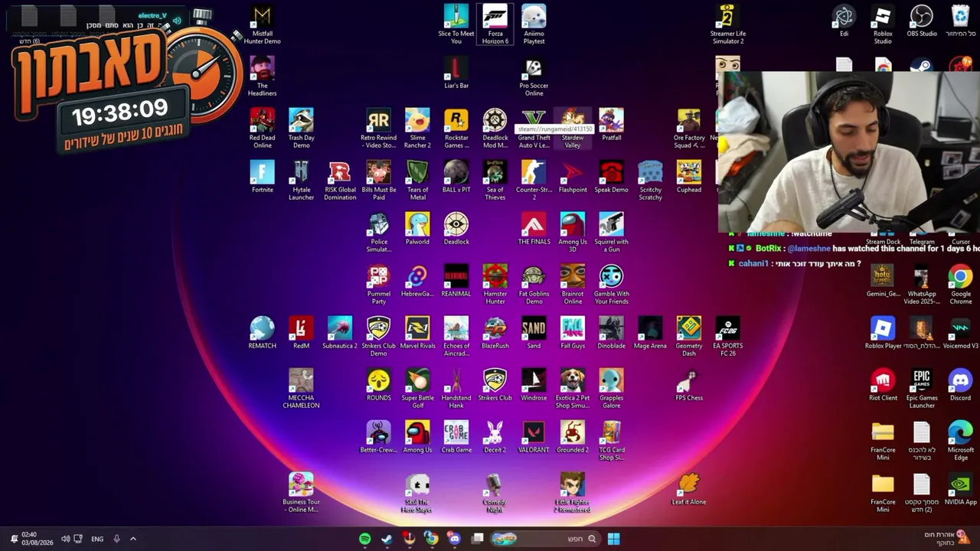Open Streamer Life Simulator 2 shortcut
Viewport: 980px width, 551px height.
pyautogui.click(x=727, y=24)
